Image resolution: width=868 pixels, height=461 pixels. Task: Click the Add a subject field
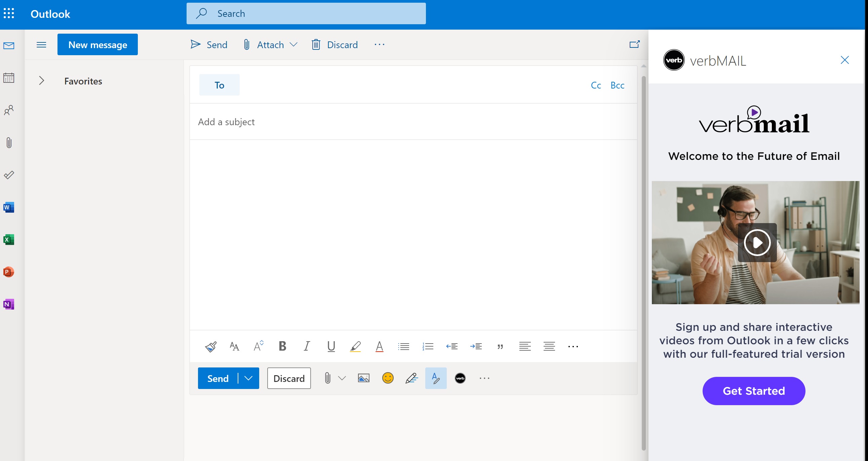(413, 121)
